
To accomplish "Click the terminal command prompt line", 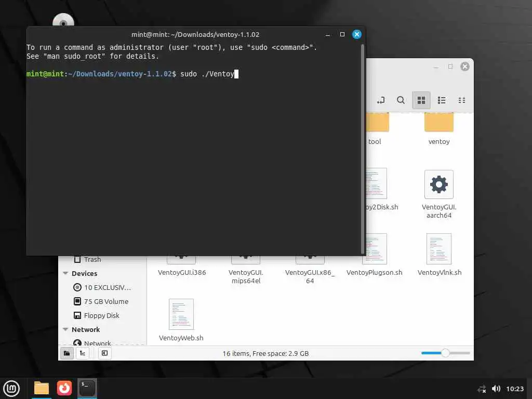I will click(x=132, y=74).
